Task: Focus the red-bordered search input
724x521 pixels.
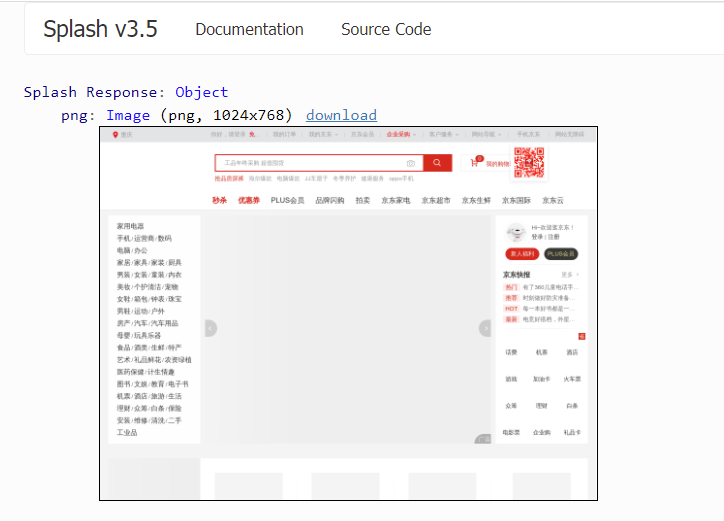Action: (x=319, y=163)
